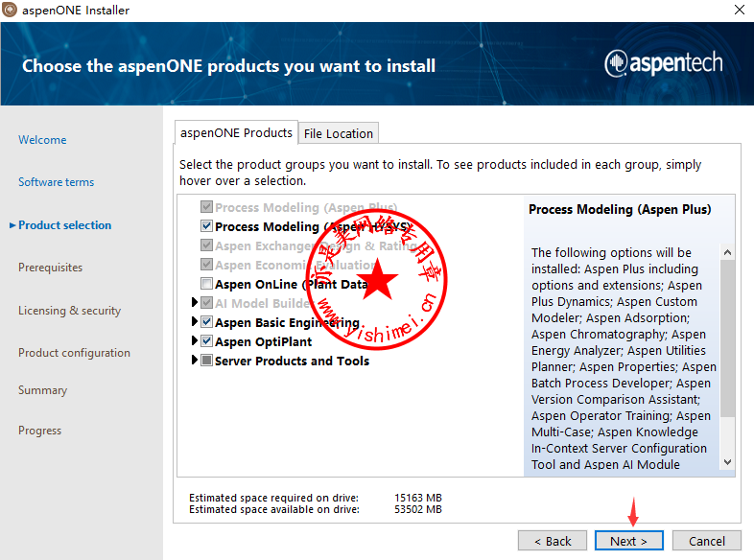Expand the Aspen Basic Engineering group

coord(195,321)
